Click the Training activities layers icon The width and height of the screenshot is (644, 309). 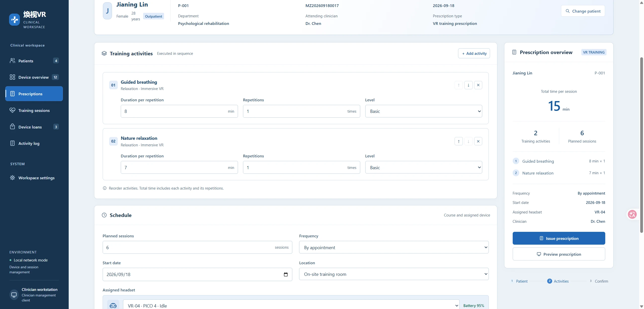[104, 54]
